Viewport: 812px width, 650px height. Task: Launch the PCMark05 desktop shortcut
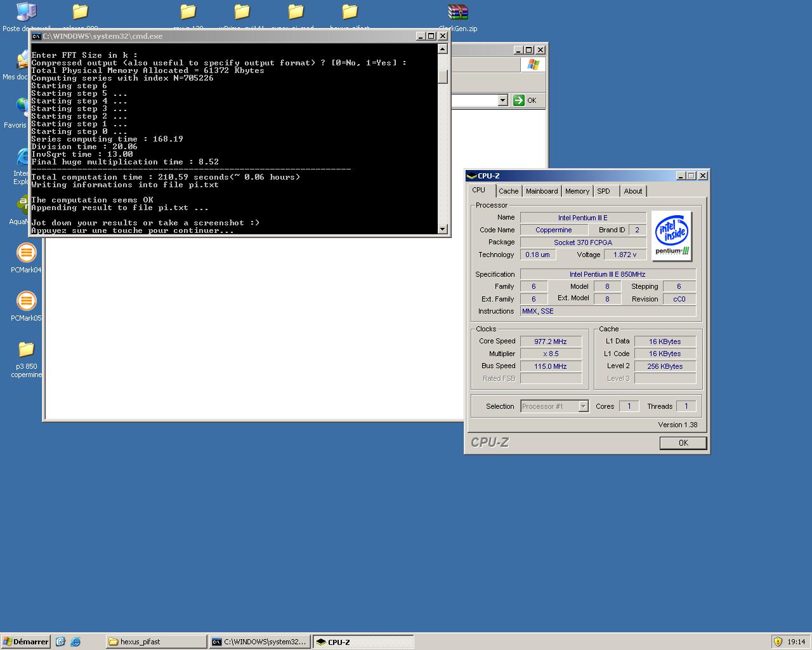coord(26,302)
